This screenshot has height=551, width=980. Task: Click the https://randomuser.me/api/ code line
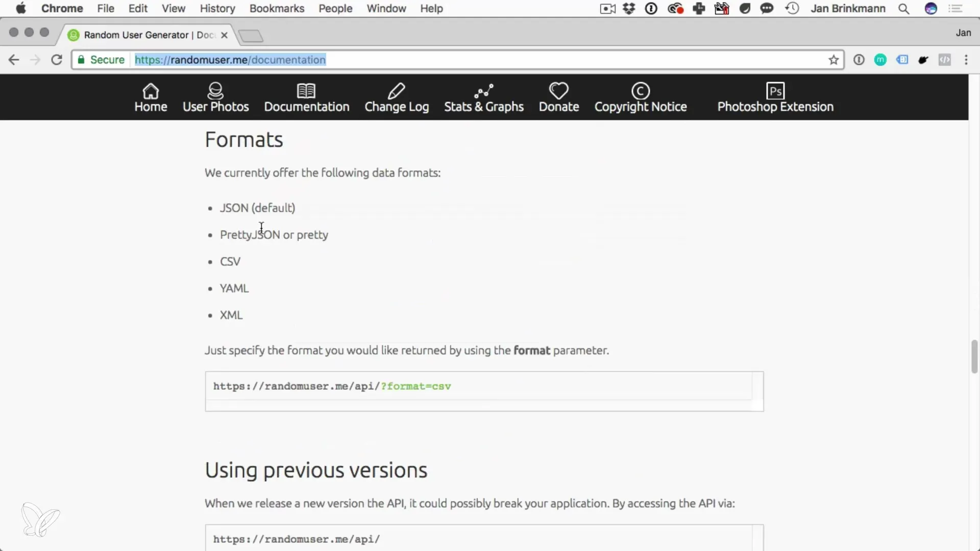[x=297, y=539]
